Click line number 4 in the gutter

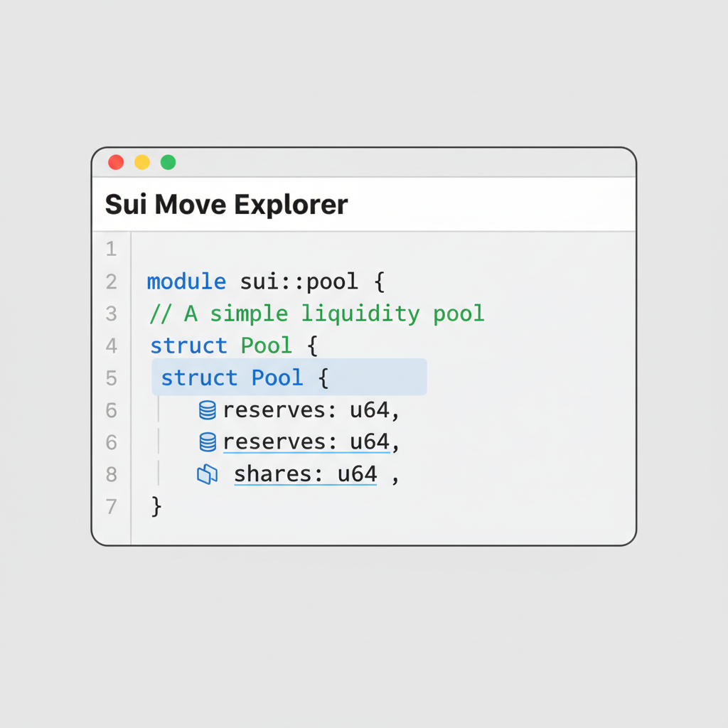click(111, 346)
